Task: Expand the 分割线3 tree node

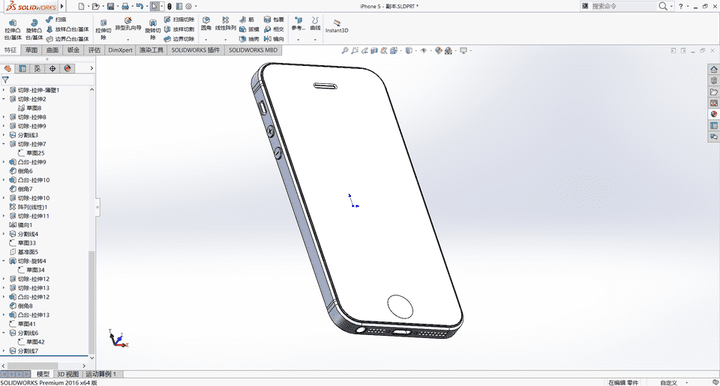Action: point(4,135)
